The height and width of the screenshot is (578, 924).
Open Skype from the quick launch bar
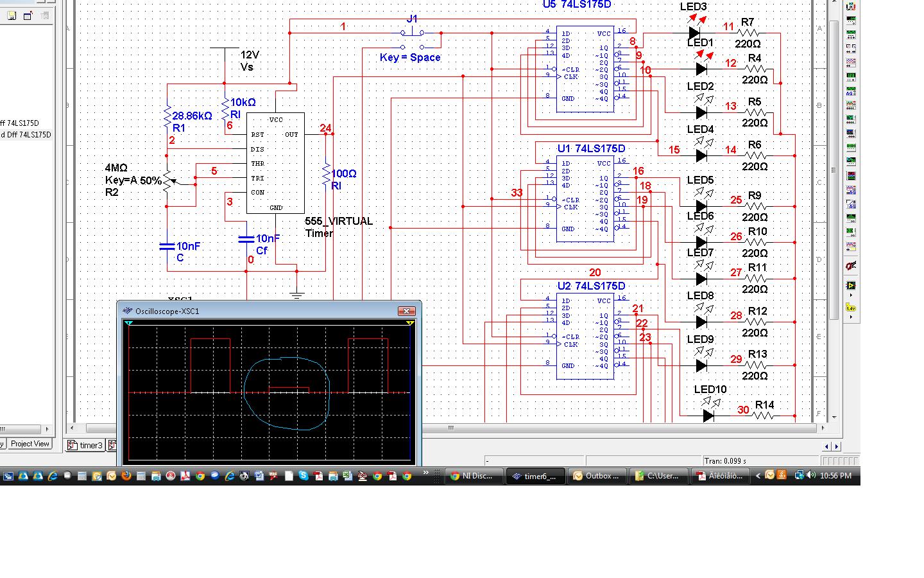pos(303,476)
